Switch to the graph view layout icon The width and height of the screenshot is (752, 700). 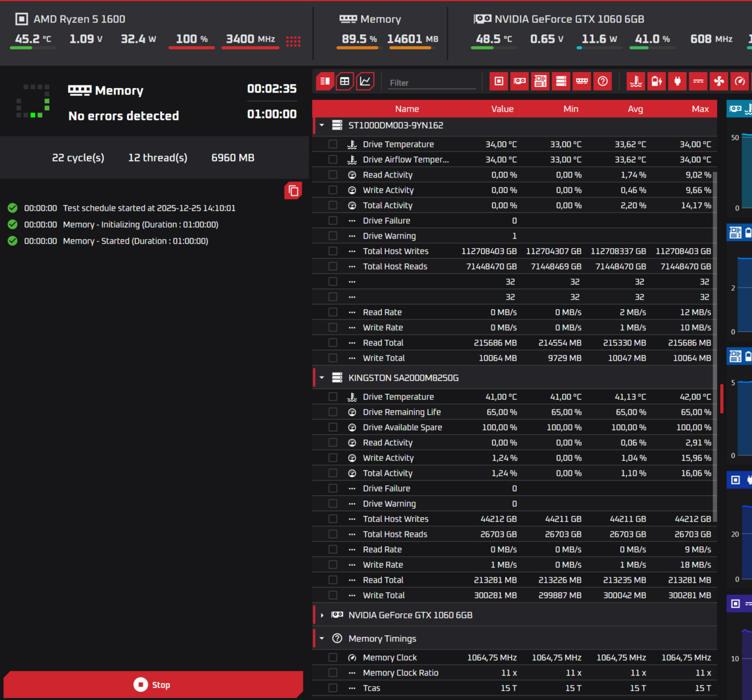tap(365, 81)
